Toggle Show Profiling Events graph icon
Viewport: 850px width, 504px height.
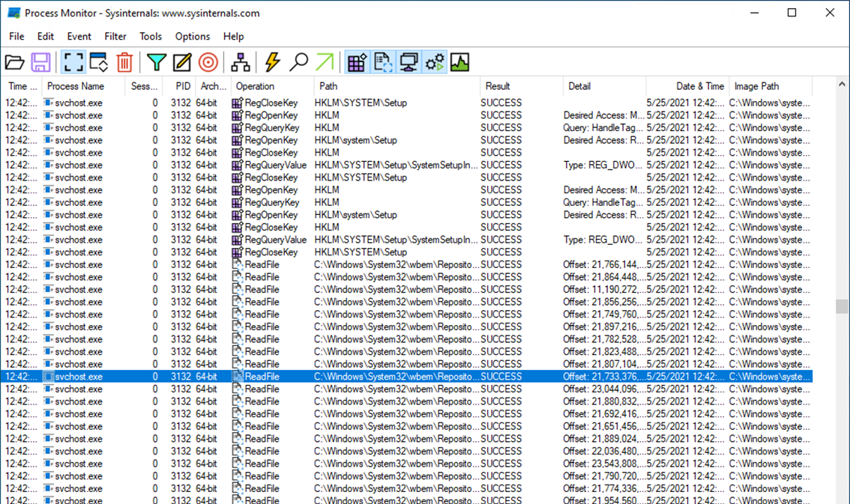(460, 62)
